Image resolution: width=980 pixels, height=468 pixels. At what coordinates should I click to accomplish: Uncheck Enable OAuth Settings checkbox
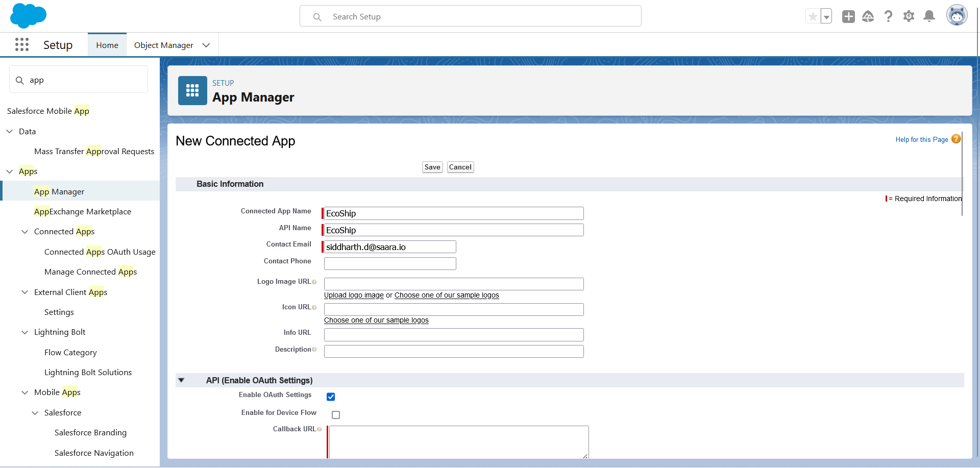[331, 397]
